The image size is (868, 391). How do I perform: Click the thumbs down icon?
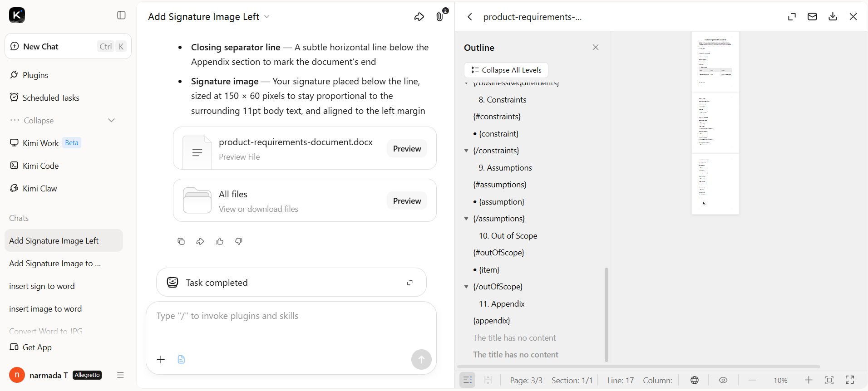point(239,241)
